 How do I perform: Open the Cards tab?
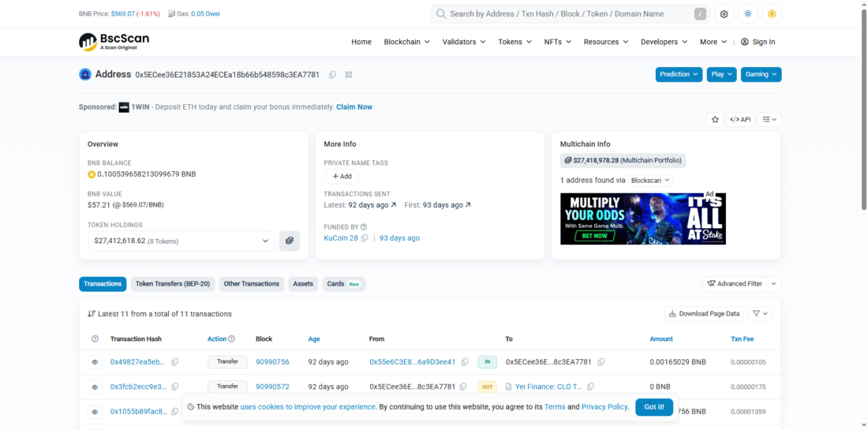click(x=344, y=284)
